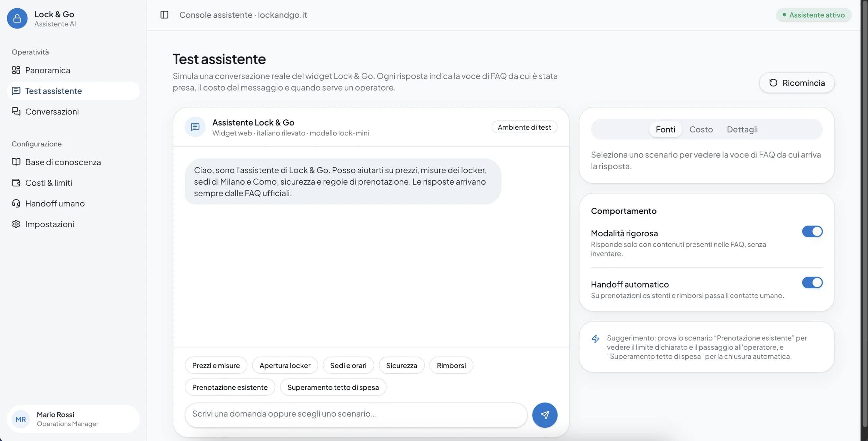Open Panoramica in the sidebar
The image size is (868, 441).
[73, 70]
